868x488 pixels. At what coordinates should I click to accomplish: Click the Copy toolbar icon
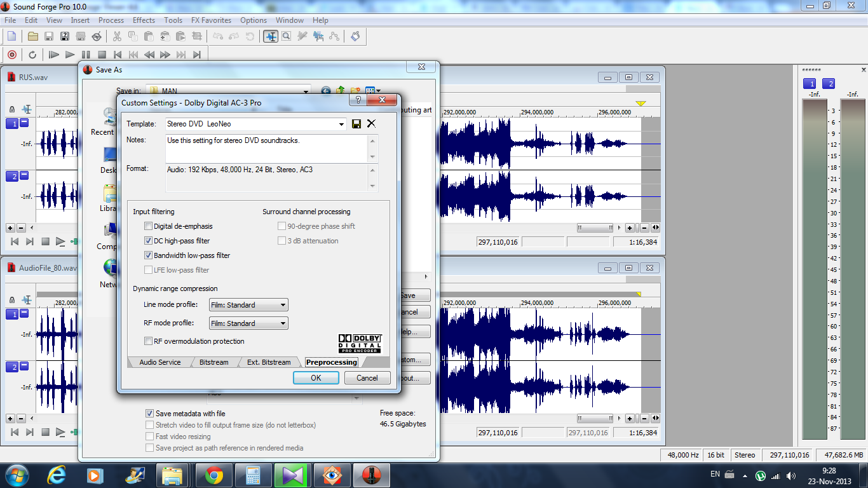click(132, 36)
